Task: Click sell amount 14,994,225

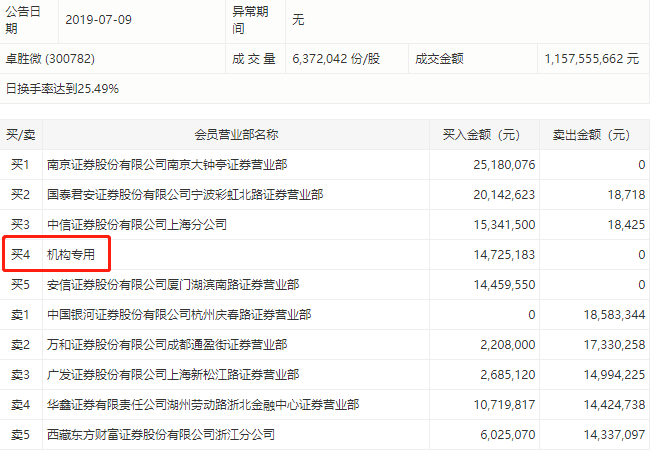Action: coord(614,375)
